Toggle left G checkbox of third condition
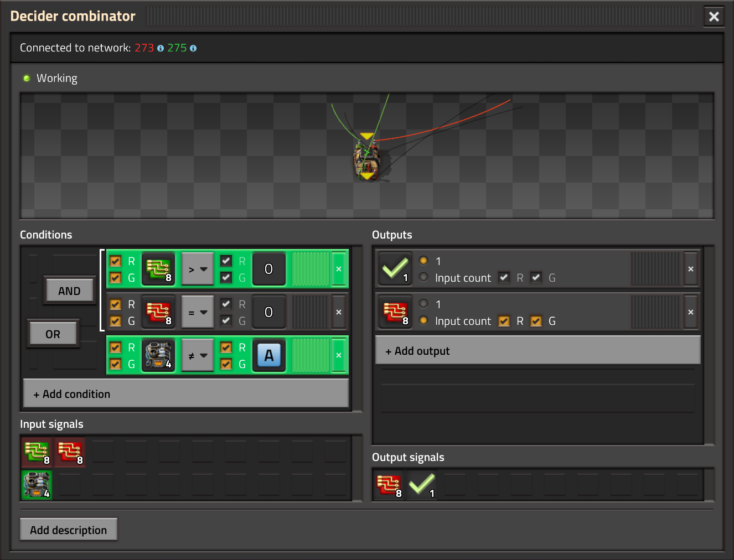 tap(116, 364)
